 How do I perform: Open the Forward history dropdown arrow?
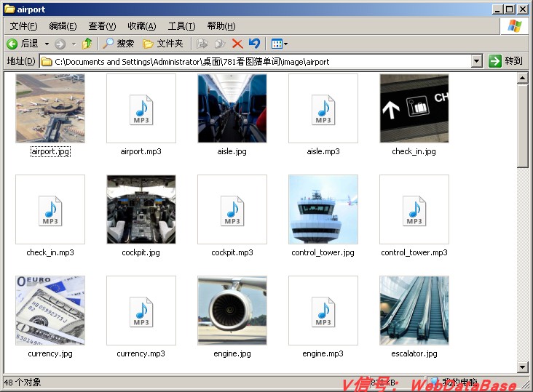pyautogui.click(x=74, y=44)
